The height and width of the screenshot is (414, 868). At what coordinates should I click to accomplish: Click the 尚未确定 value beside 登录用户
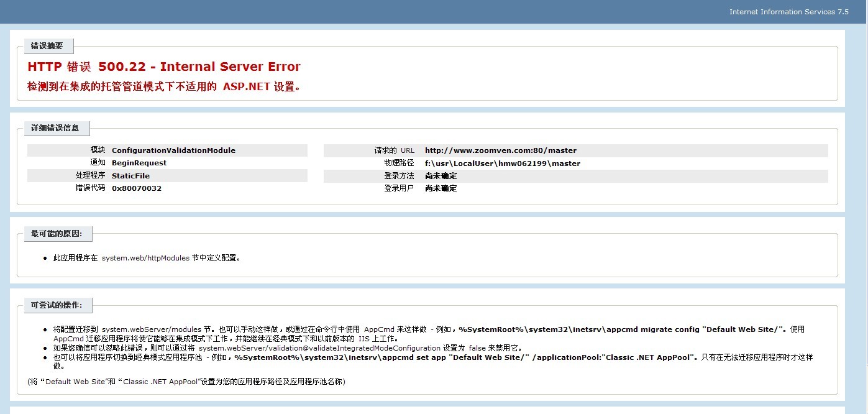tap(441, 188)
